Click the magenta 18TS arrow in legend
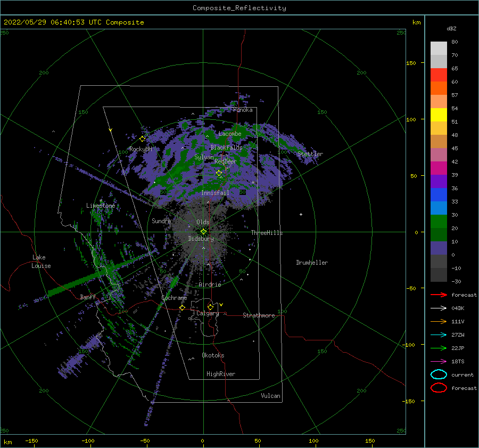 coord(439,362)
